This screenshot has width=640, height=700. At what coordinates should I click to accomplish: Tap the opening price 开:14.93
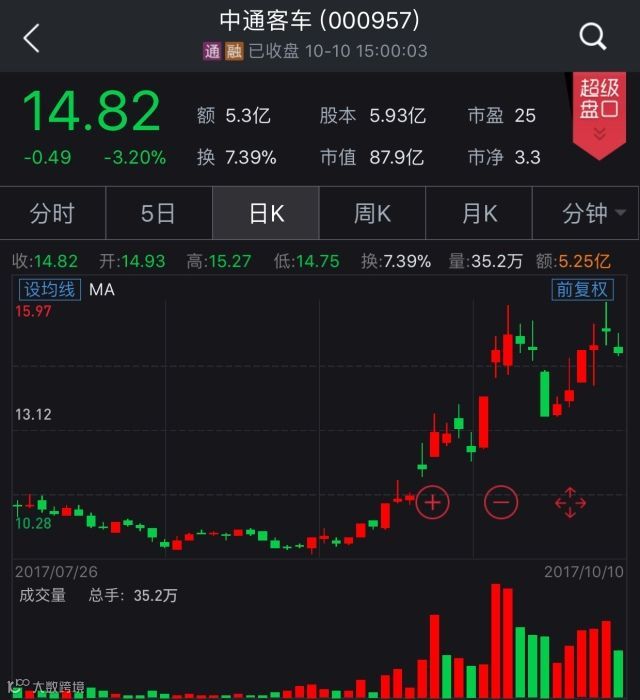pos(133,261)
